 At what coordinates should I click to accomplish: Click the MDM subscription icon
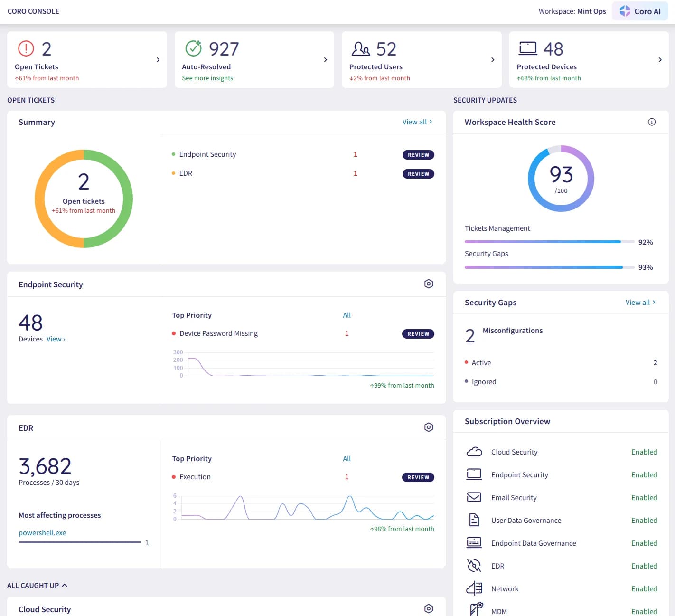pyautogui.click(x=476, y=609)
